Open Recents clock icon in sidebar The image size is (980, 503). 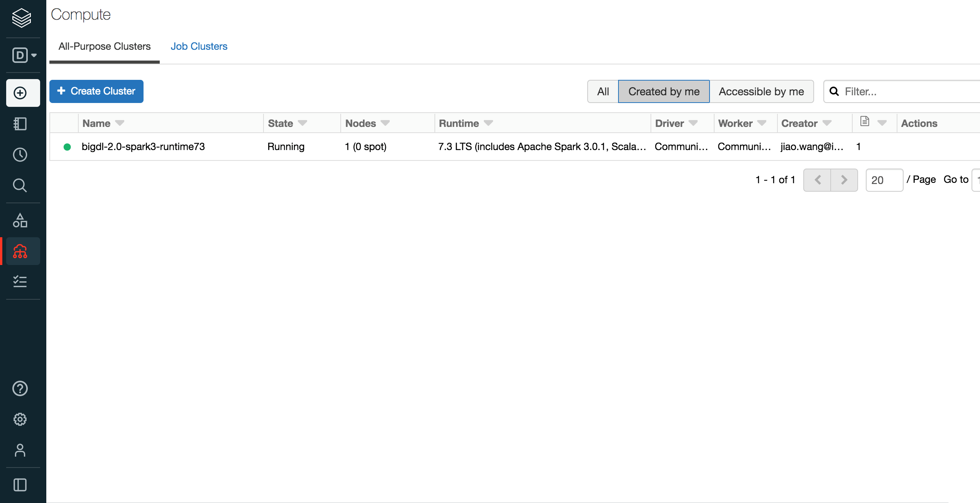pyautogui.click(x=20, y=155)
